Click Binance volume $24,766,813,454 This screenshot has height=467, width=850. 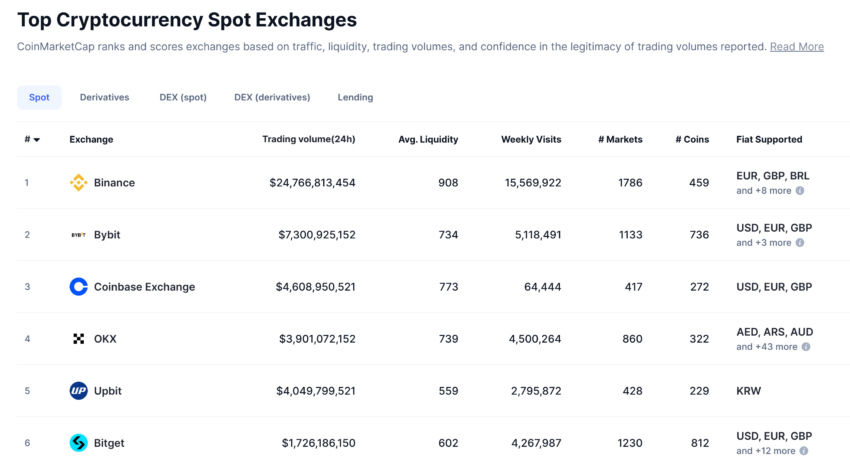[312, 183]
